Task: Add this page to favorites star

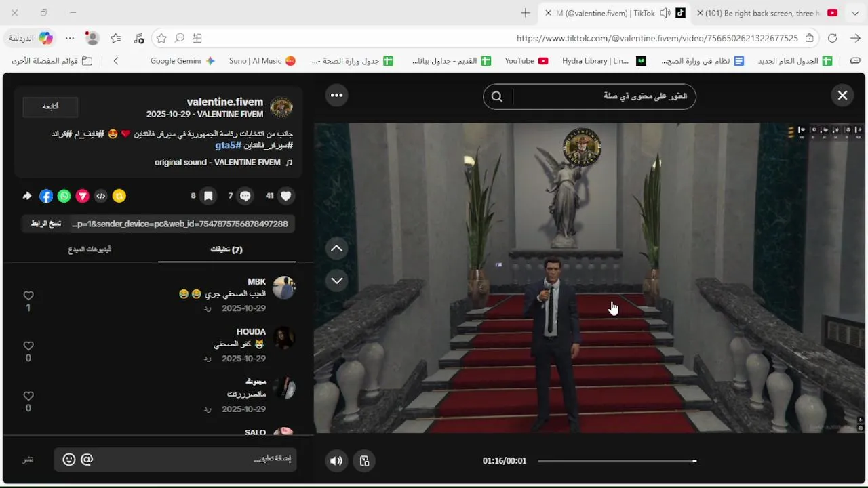Action: (161, 38)
